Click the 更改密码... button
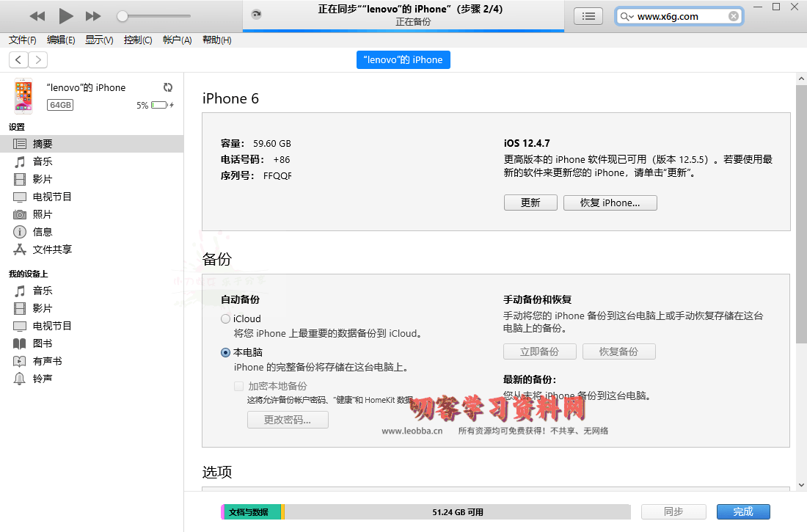Screen dimensions: 807x532 point(288,420)
